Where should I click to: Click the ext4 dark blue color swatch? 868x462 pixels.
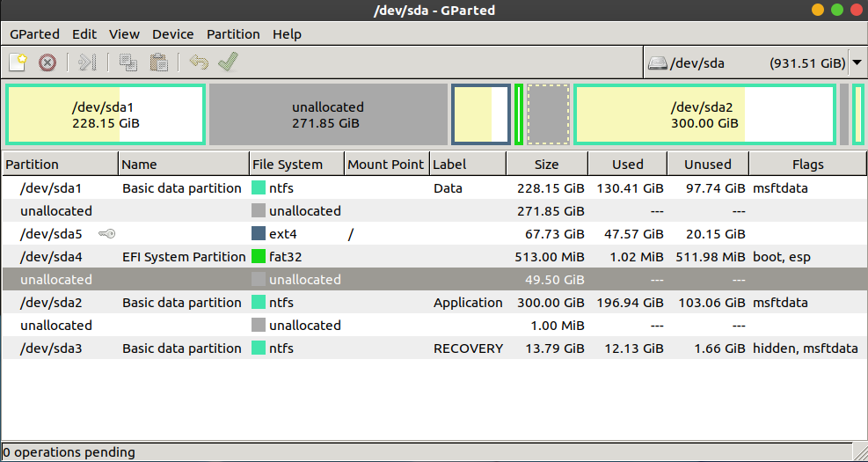pyautogui.click(x=259, y=234)
